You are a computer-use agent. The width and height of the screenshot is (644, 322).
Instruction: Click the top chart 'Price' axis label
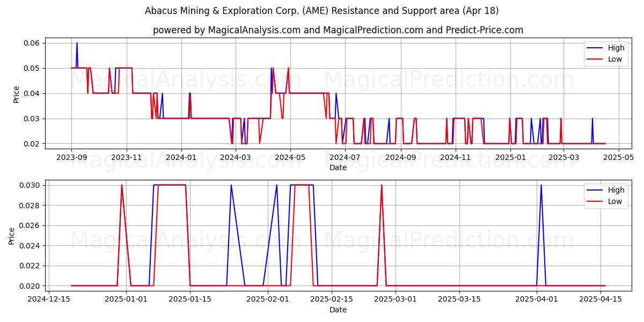pos(16,94)
